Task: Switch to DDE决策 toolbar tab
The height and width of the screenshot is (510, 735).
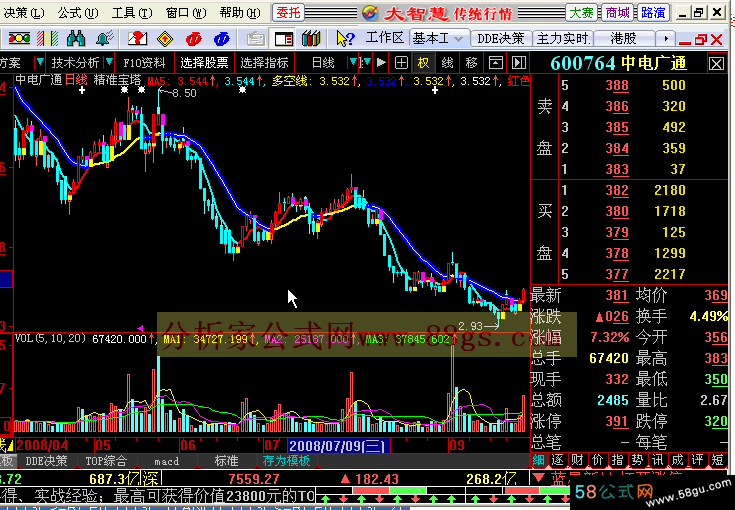Action: click(x=501, y=38)
